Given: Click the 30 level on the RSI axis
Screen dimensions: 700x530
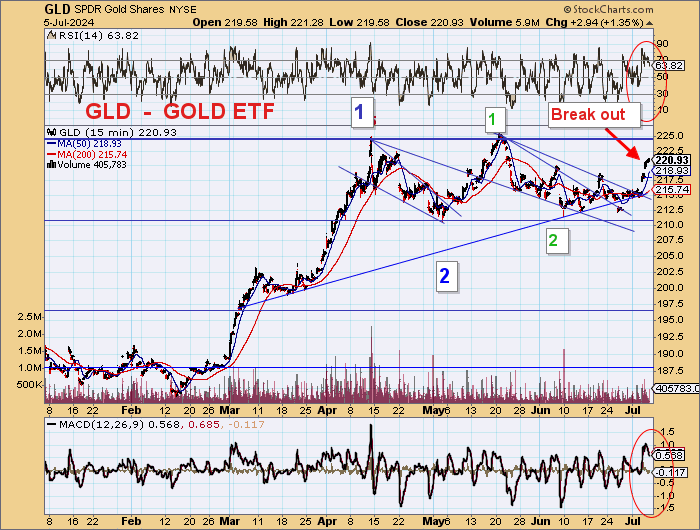Looking at the screenshot, I should pos(662,93).
